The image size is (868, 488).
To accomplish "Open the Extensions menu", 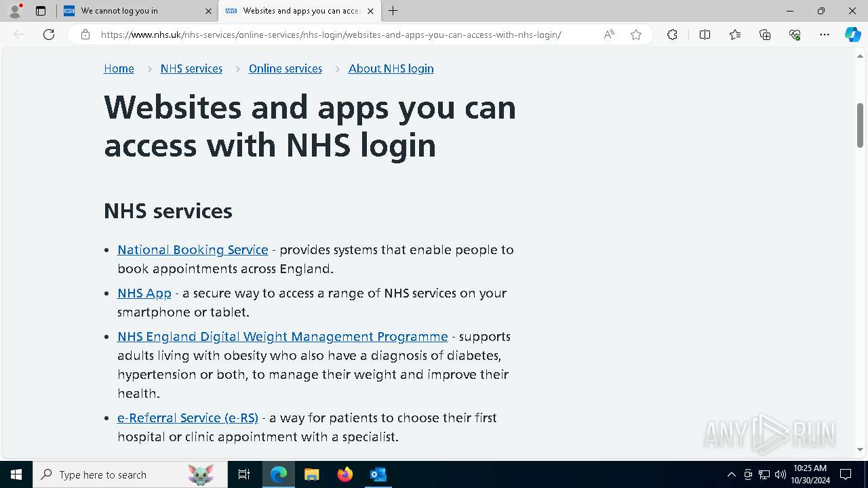I will point(672,35).
